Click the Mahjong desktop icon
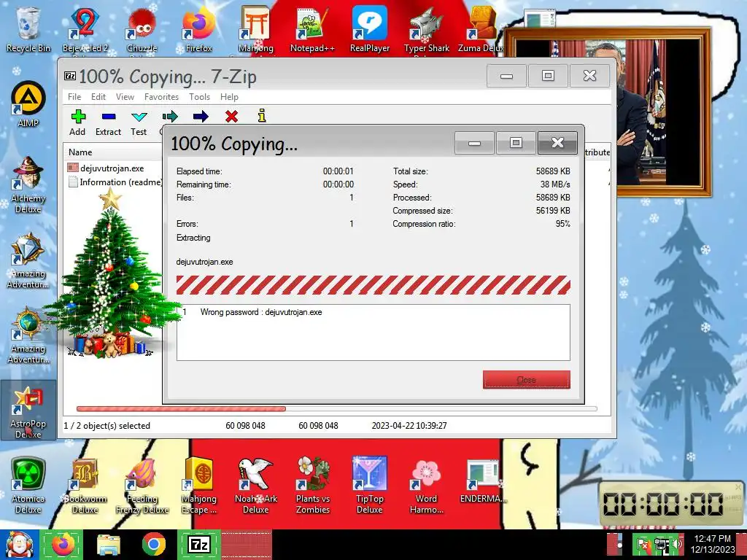747x560 pixels. tap(256, 29)
